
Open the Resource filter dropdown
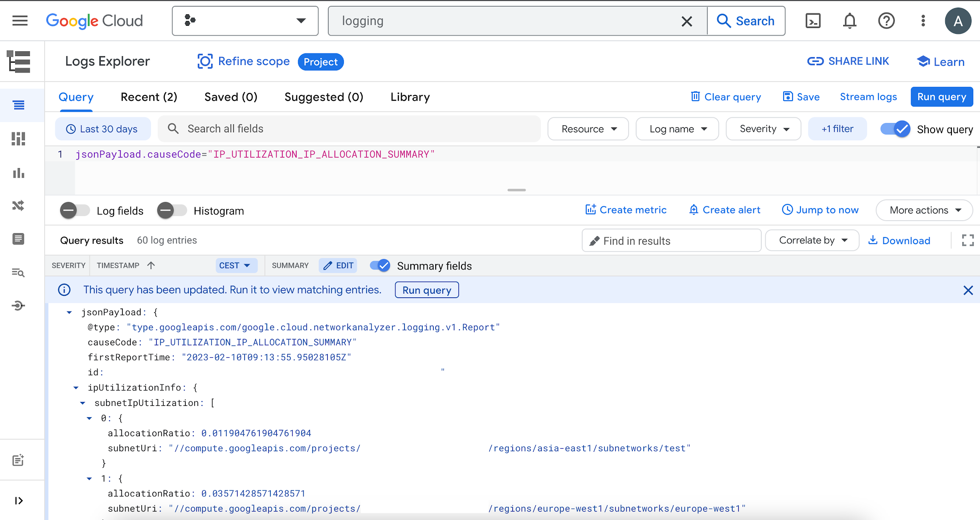point(588,129)
